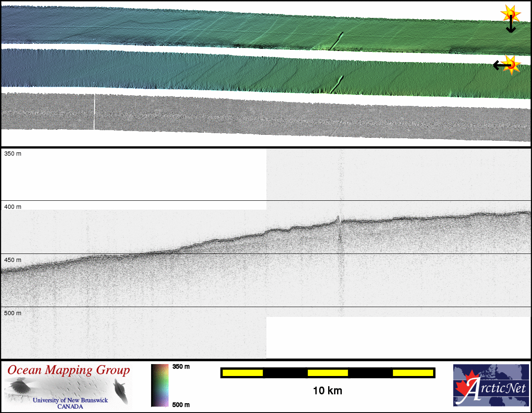Viewport: 532px width, 413px height.
Task: Click the 10 km scale bar label
Action: [327, 390]
